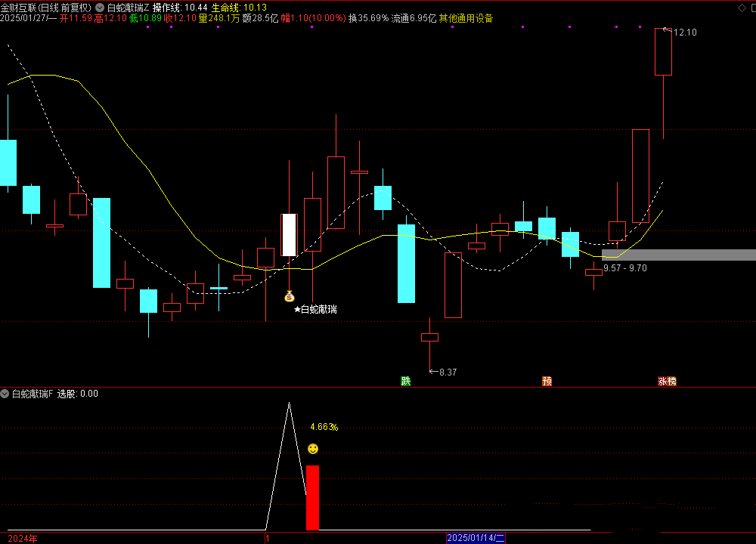Open the 白蛇献瑞Z indicator dropdown arrow

[100, 8]
